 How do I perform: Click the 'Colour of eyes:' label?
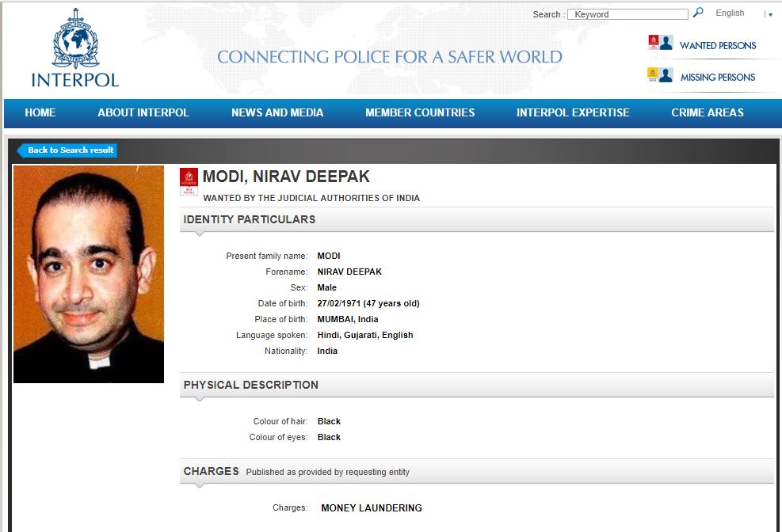[278, 437]
